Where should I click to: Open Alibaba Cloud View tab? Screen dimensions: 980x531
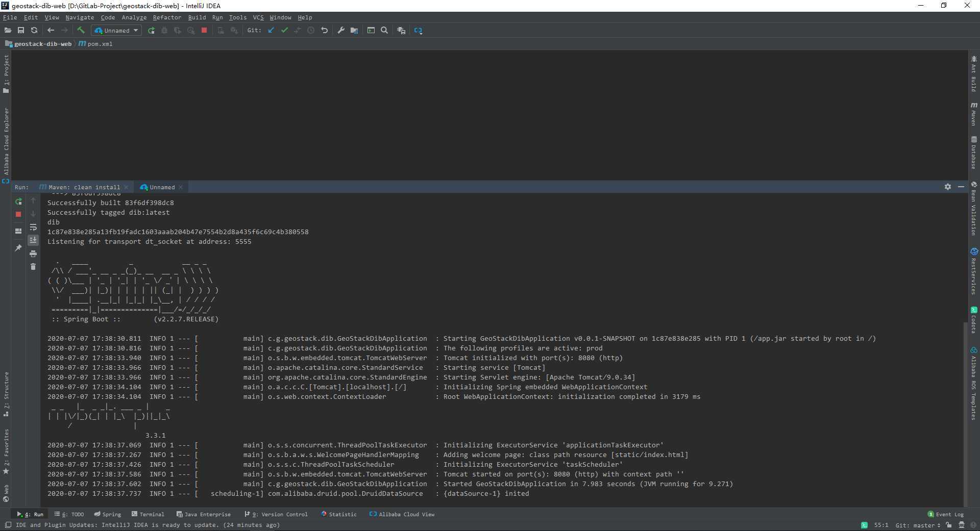(402, 514)
